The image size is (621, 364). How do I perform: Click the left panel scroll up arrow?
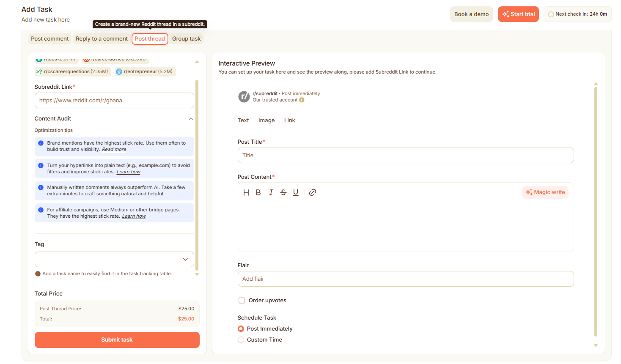197,62
